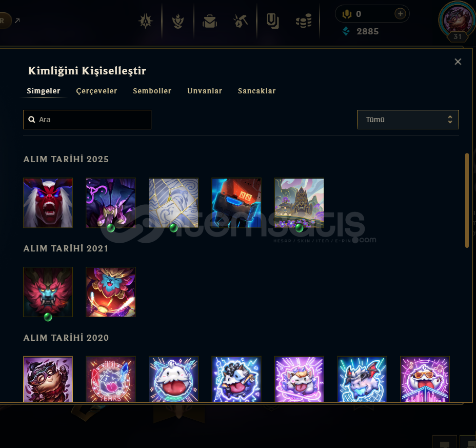Viewport: 476px width, 448px height.
Task: Open the profile avatar with level 31
Action: click(x=457, y=21)
